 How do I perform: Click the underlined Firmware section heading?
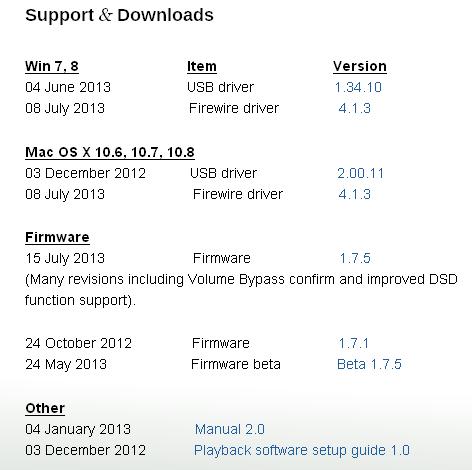(x=57, y=238)
